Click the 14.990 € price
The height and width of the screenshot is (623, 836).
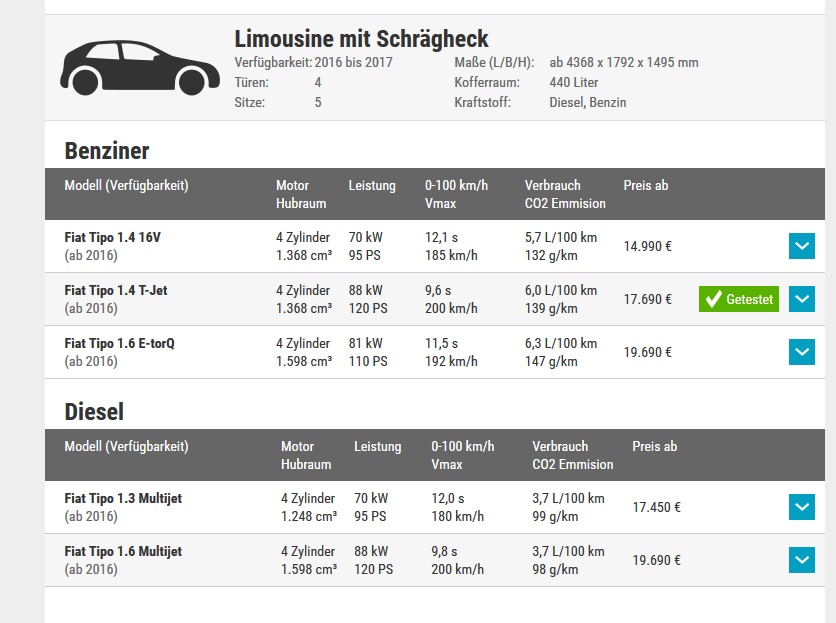coord(647,246)
